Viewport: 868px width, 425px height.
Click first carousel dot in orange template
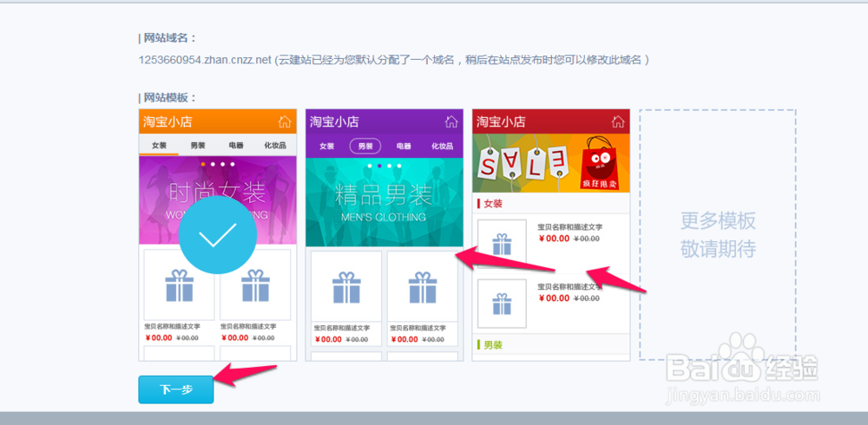click(204, 164)
